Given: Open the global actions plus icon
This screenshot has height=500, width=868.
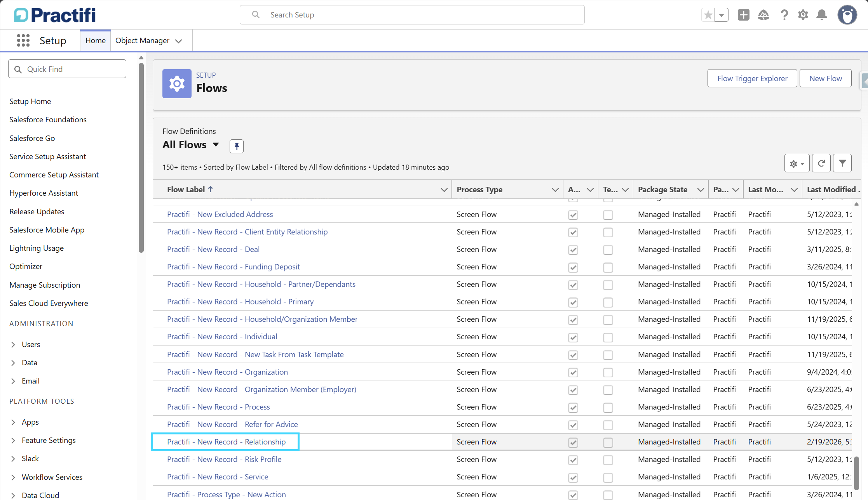Looking at the screenshot, I should click(743, 15).
